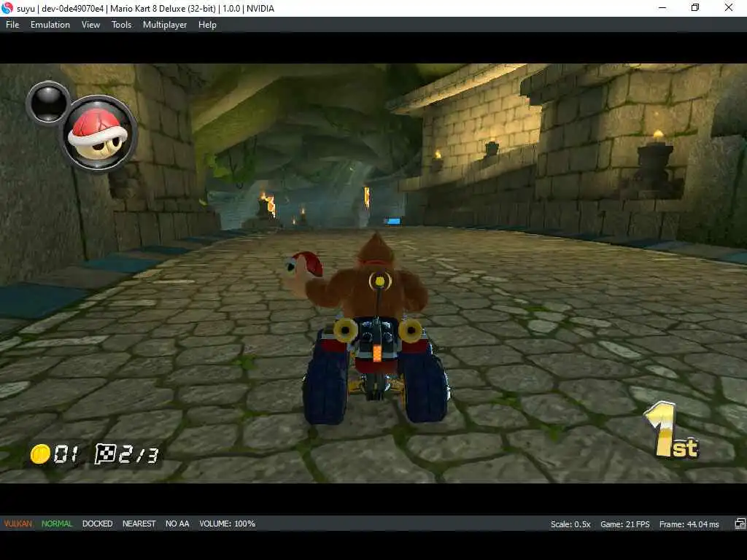Viewport: 747px width, 560px height.
Task: Click the empty secondary item slot
Action: pyautogui.click(x=49, y=104)
